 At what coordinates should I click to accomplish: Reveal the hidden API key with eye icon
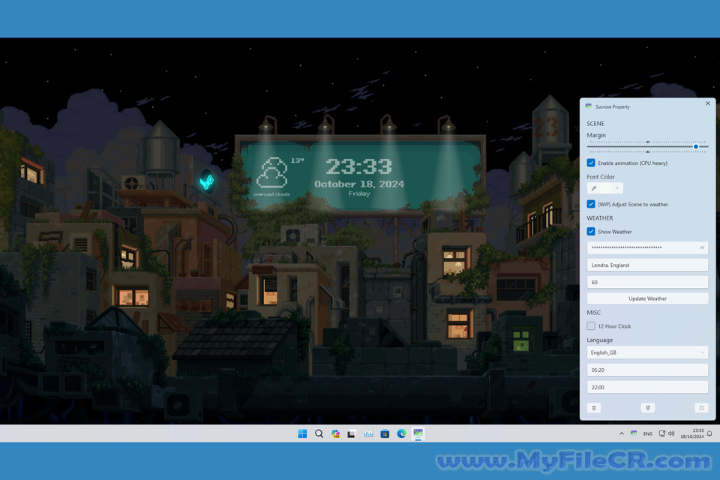coord(702,248)
